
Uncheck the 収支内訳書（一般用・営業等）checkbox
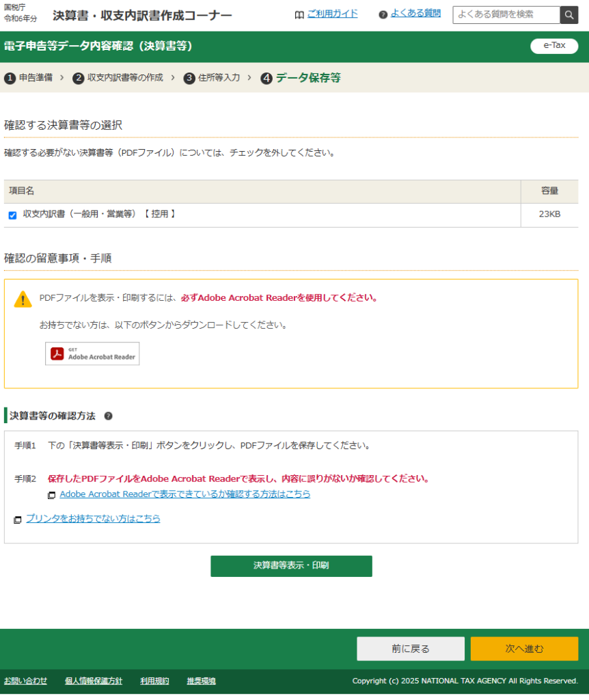[x=12, y=215]
